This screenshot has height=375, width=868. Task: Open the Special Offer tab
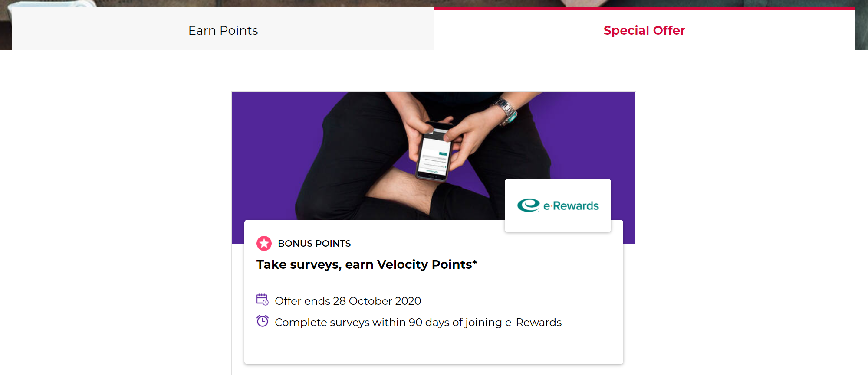(644, 30)
